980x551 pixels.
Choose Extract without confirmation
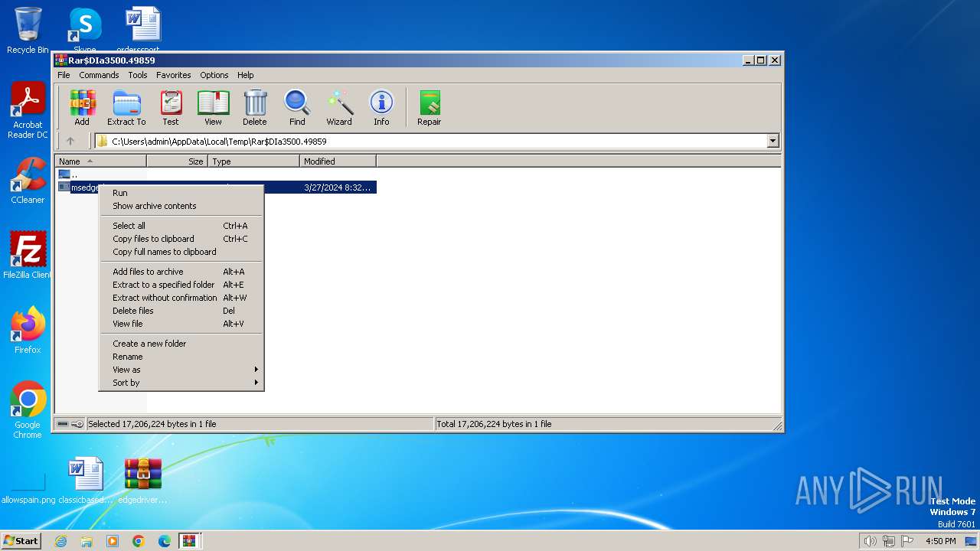(182, 298)
